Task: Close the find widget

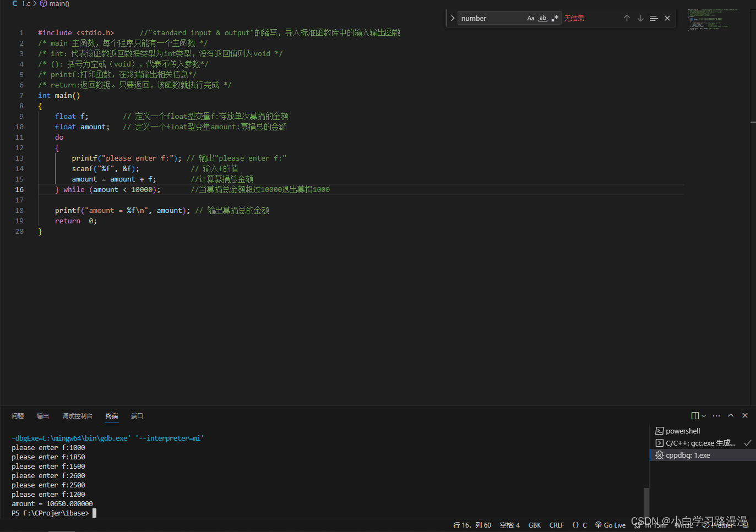Action: [667, 18]
